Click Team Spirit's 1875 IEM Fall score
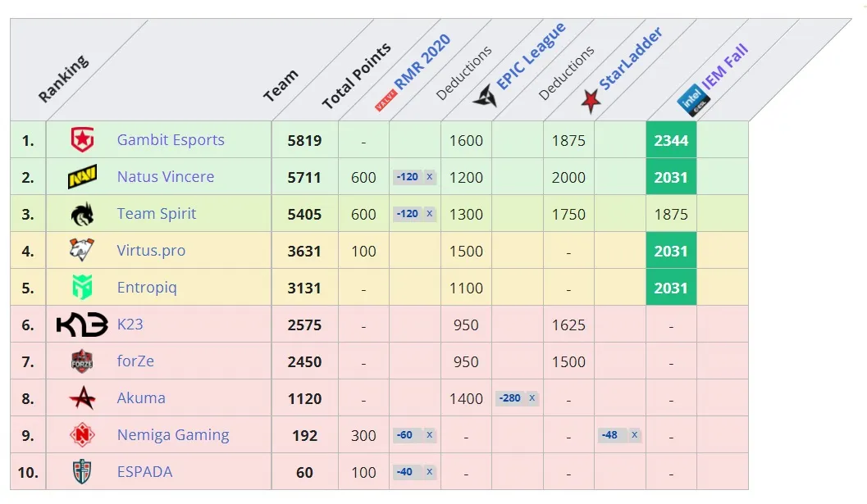The width and height of the screenshot is (867, 504). 671,215
